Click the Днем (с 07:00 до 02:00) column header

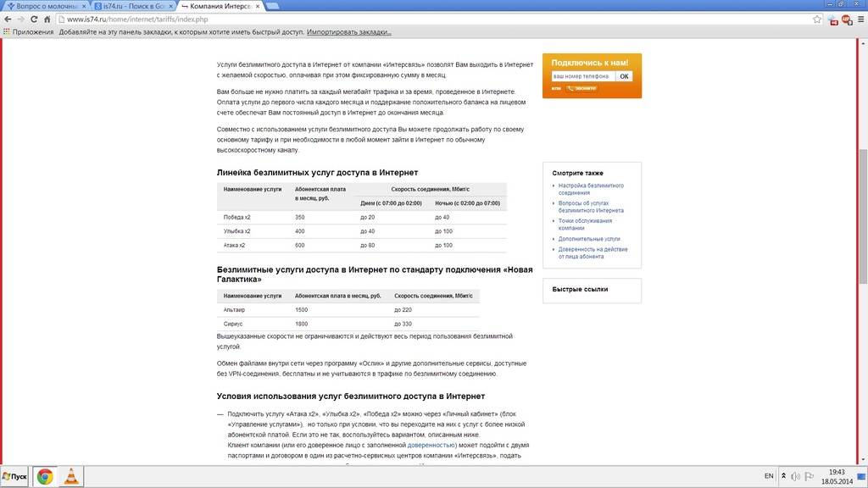(x=391, y=203)
